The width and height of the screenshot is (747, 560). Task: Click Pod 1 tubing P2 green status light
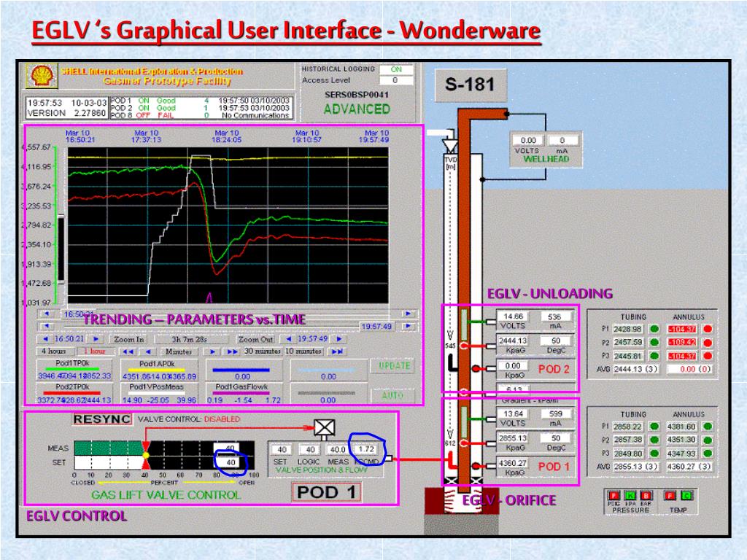pos(654,440)
